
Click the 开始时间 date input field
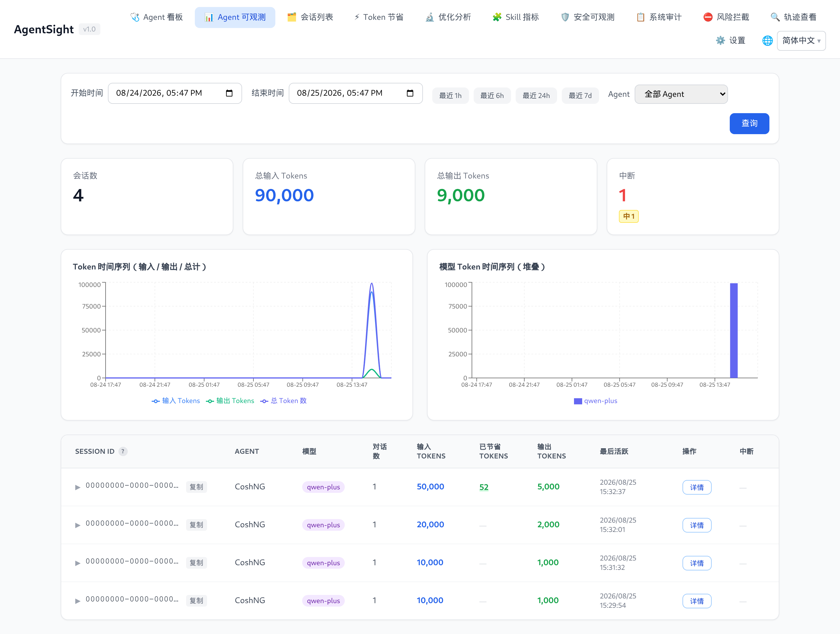pos(175,93)
